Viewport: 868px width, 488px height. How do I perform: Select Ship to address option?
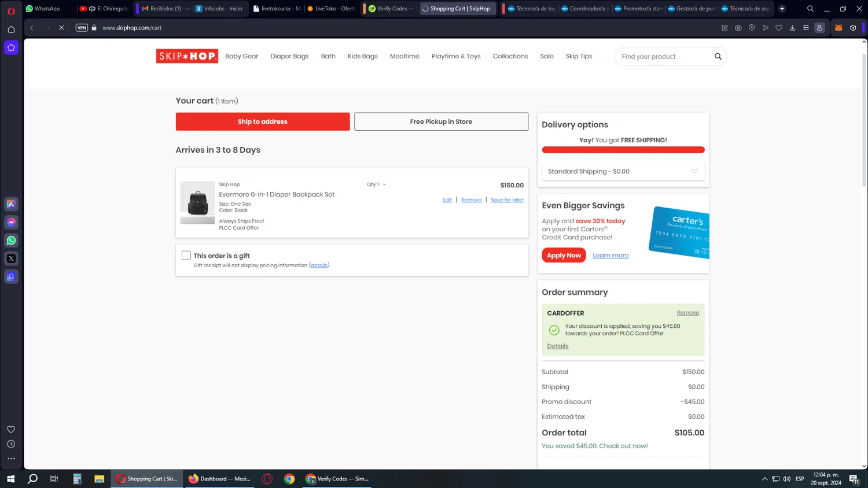click(263, 121)
